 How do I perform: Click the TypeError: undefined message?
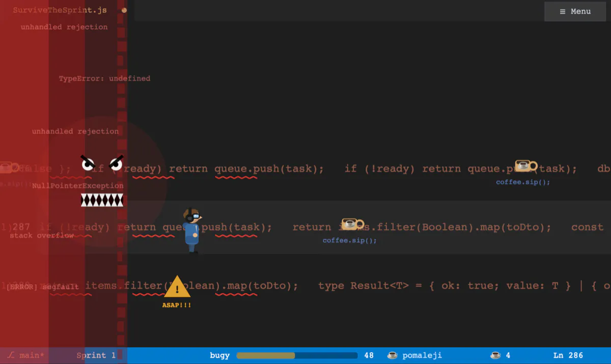point(104,78)
